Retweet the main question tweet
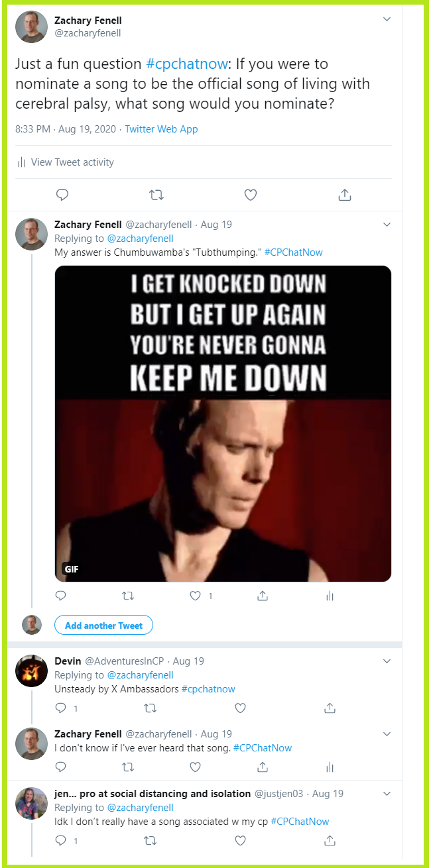The width and height of the screenshot is (431, 868). pos(156,195)
